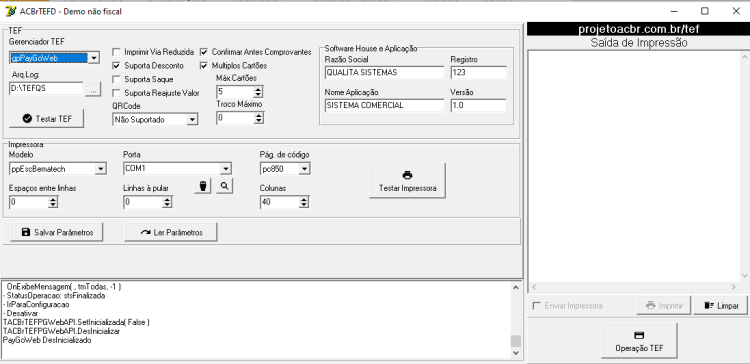Screen dimensions: 750x364
Task: Click the Arq.Log path field
Action: point(47,88)
